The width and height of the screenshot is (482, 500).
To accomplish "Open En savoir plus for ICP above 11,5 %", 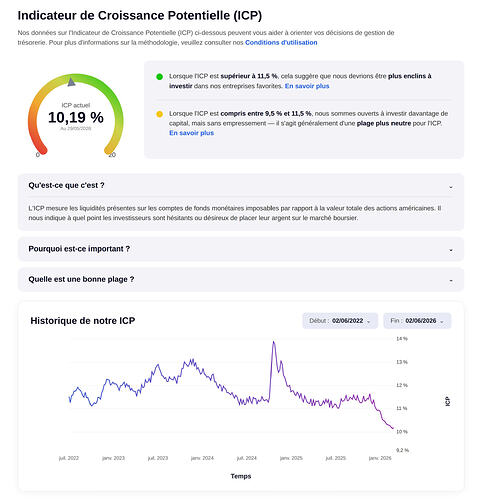I will click(x=307, y=86).
